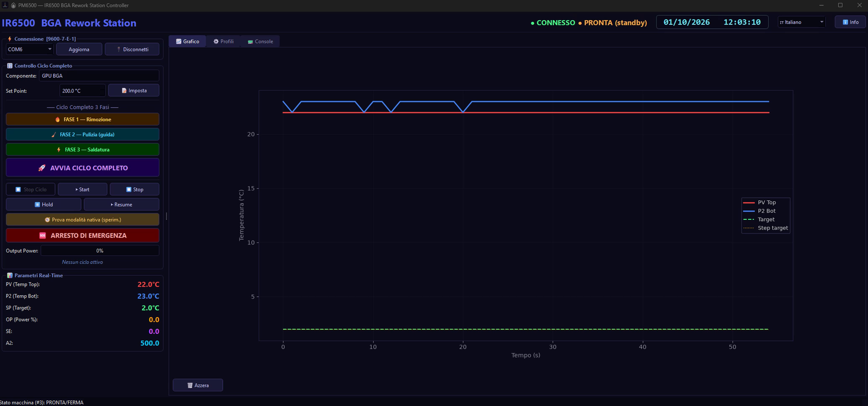Open the Italiano language dropdown
Image resolution: width=868 pixels, height=406 pixels.
(802, 22)
